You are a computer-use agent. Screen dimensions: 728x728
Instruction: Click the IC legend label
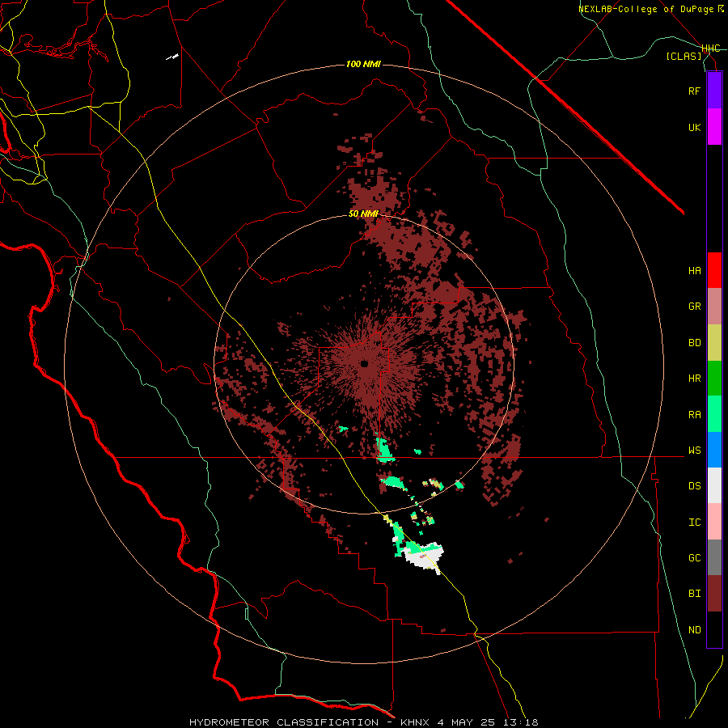(x=694, y=522)
